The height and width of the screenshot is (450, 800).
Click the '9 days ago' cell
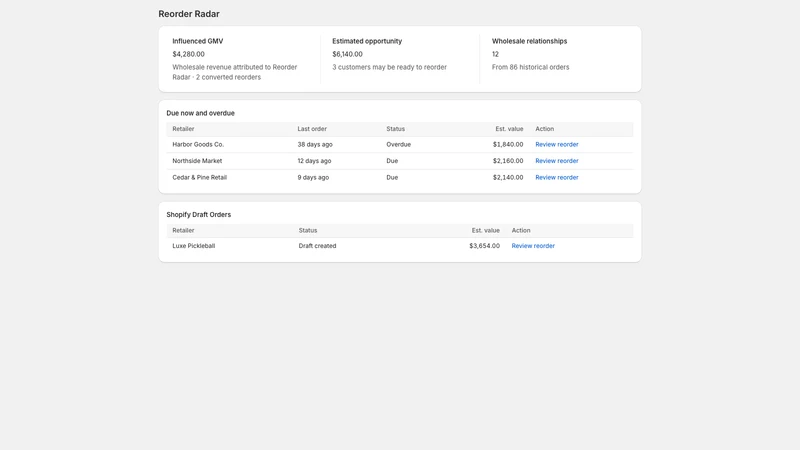[313, 178]
